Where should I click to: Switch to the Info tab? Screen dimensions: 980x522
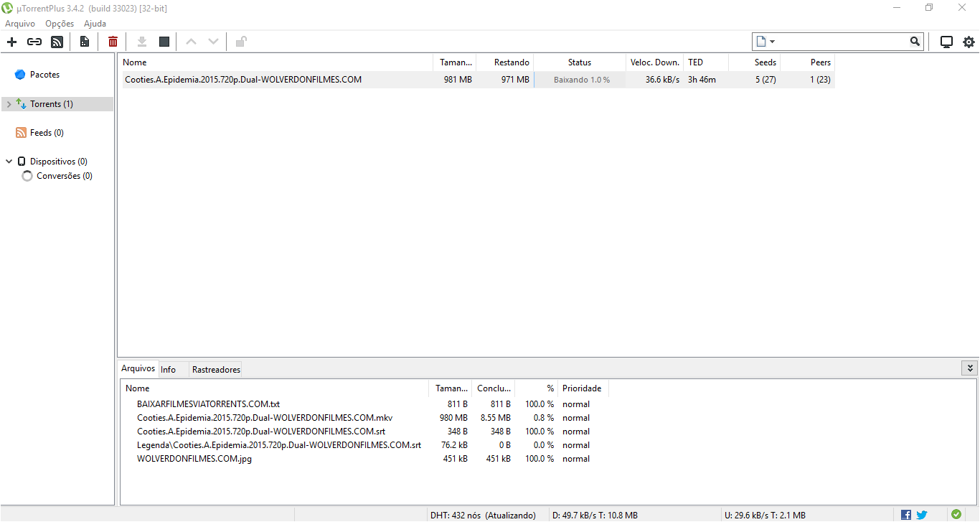[168, 369]
